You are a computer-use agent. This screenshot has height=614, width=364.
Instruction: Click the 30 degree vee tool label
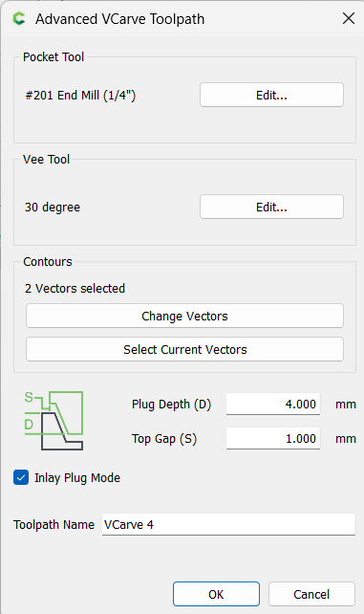pos(53,208)
